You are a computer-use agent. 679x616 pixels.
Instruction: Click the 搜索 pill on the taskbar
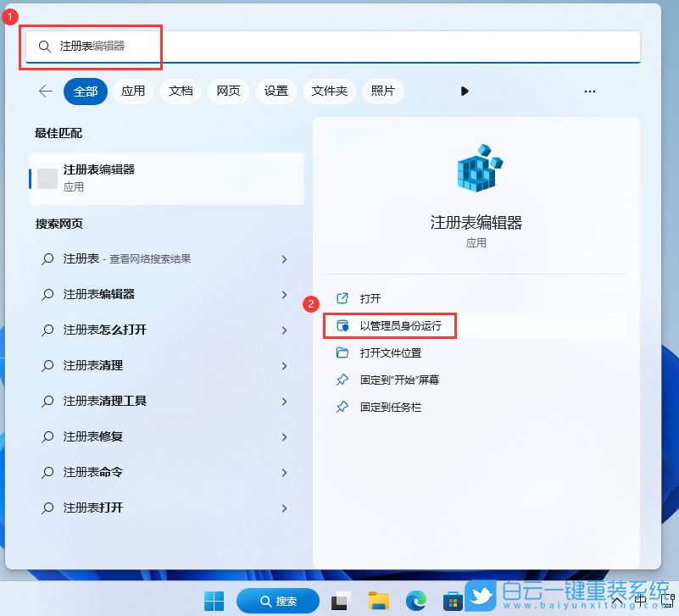coord(278,600)
